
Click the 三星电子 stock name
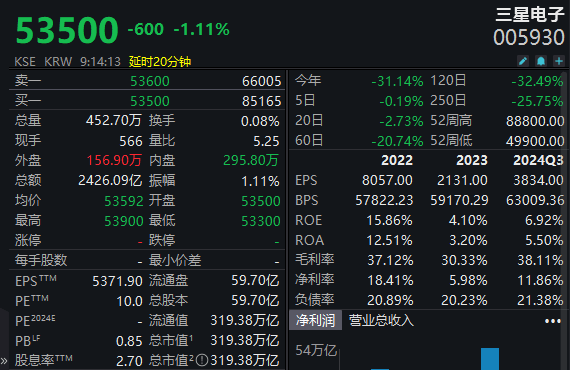(x=529, y=15)
